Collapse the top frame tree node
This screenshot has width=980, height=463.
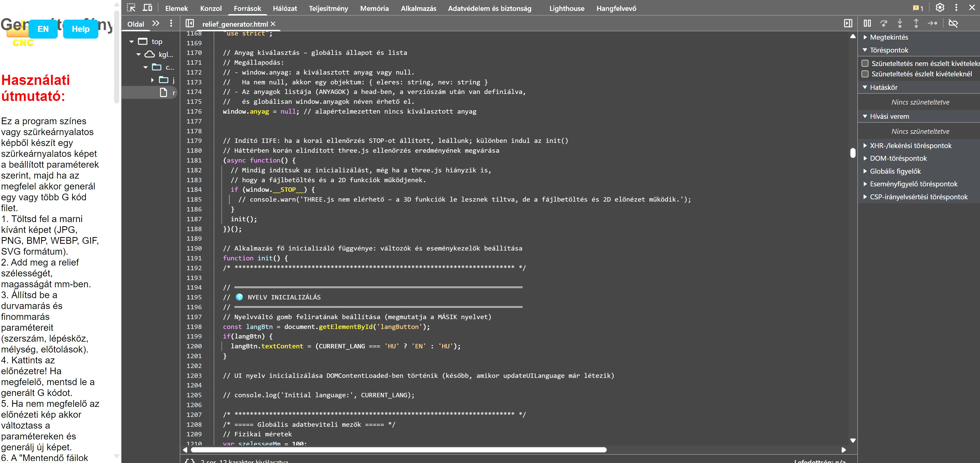pyautogui.click(x=132, y=41)
